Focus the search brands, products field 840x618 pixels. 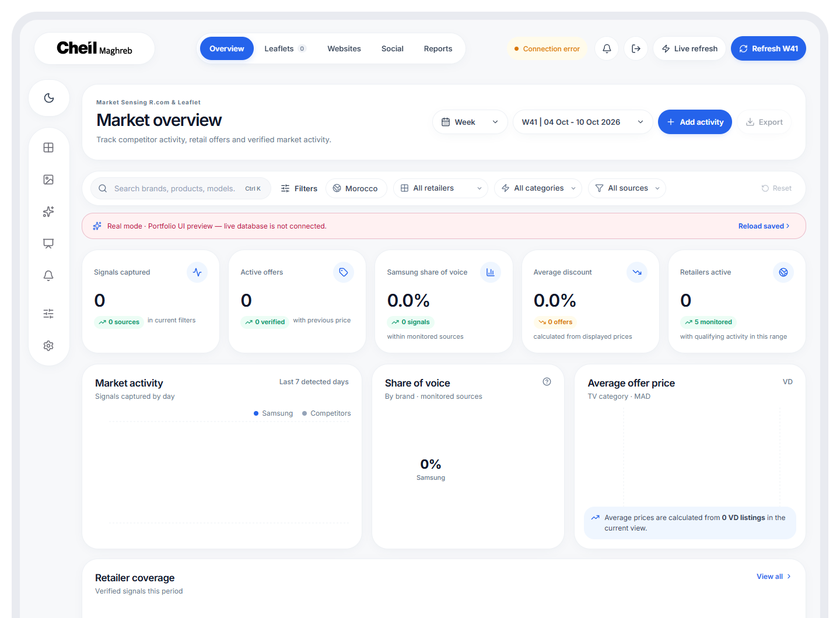pos(181,188)
